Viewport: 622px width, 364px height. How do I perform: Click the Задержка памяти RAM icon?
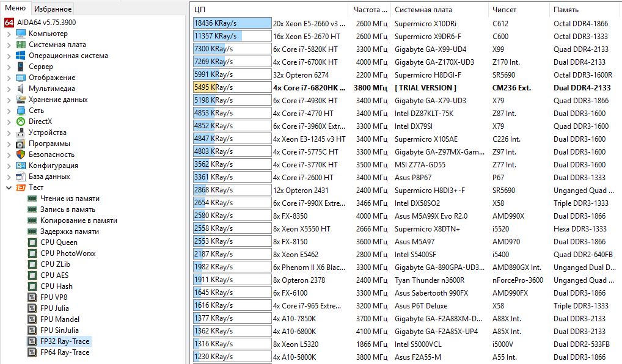pyautogui.click(x=32, y=231)
